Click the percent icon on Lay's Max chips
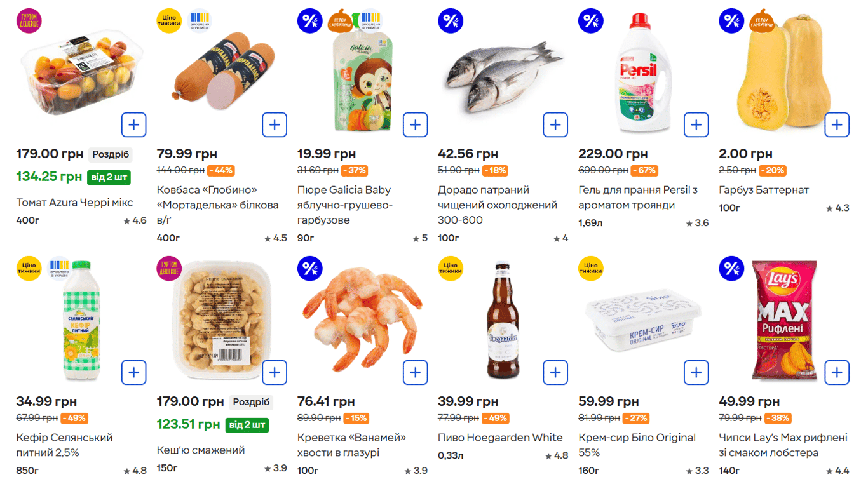 point(733,268)
